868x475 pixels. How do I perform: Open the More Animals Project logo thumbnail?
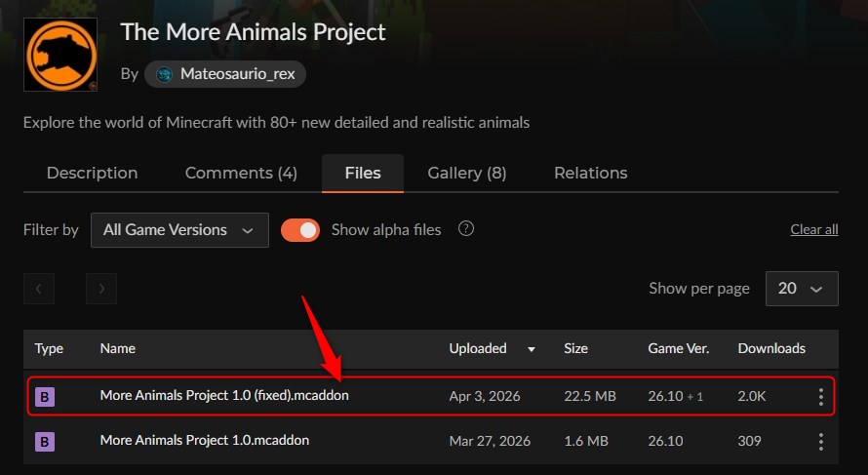(60, 55)
